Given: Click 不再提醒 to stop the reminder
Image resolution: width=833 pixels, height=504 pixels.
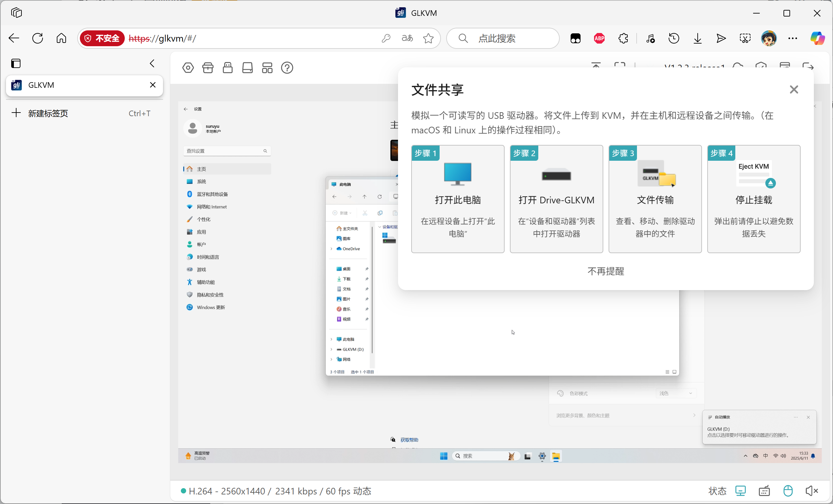Looking at the screenshot, I should 606,271.
